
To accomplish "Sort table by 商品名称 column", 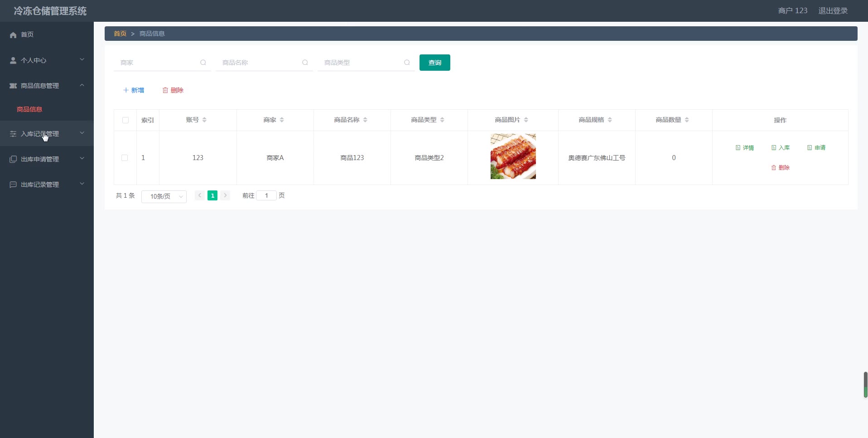I will [365, 120].
